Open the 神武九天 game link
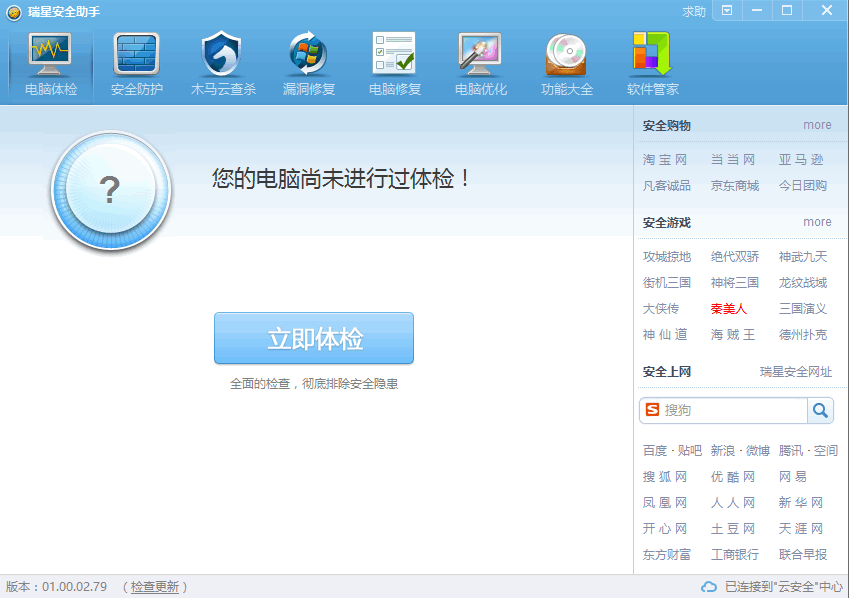Screen dimensions: 849x598 (803, 257)
